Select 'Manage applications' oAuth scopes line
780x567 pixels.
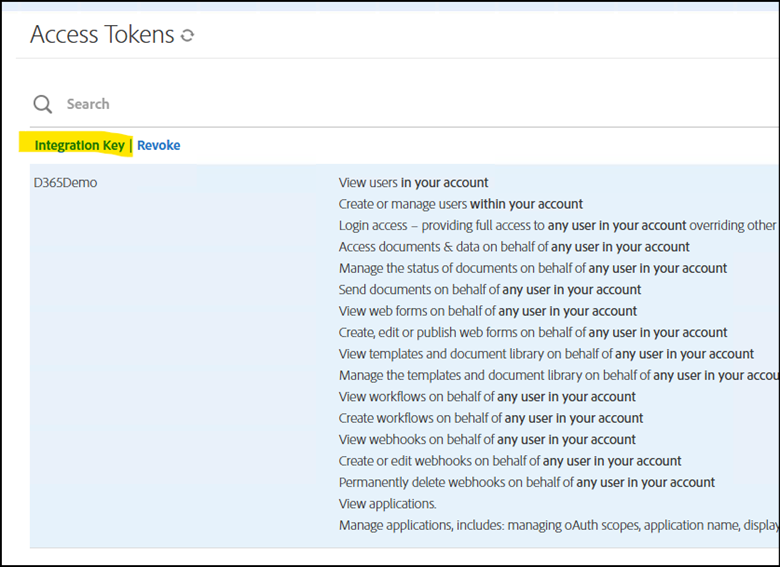pos(559,525)
